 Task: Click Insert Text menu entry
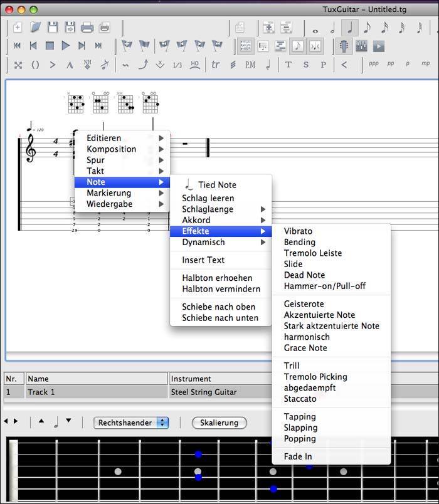click(203, 260)
